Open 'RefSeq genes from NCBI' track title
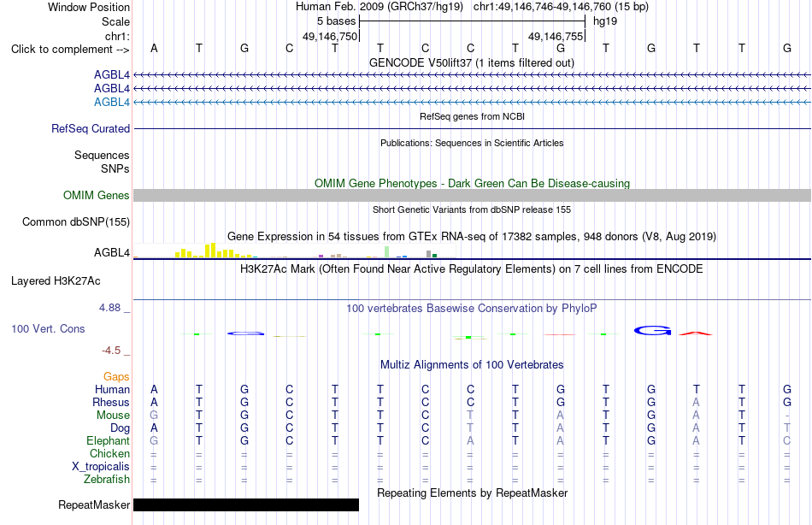This screenshot has width=812, height=525. (473, 116)
